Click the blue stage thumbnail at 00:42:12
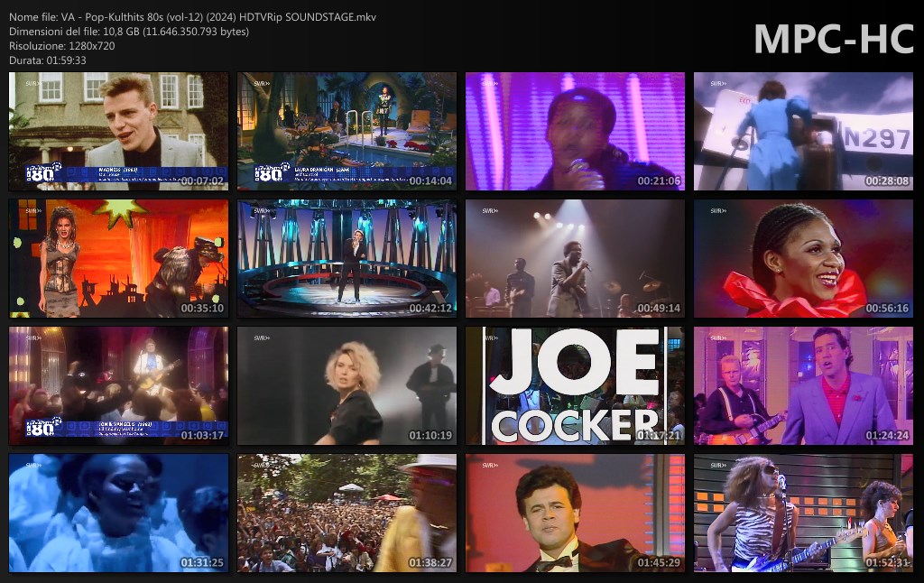 (x=346, y=258)
